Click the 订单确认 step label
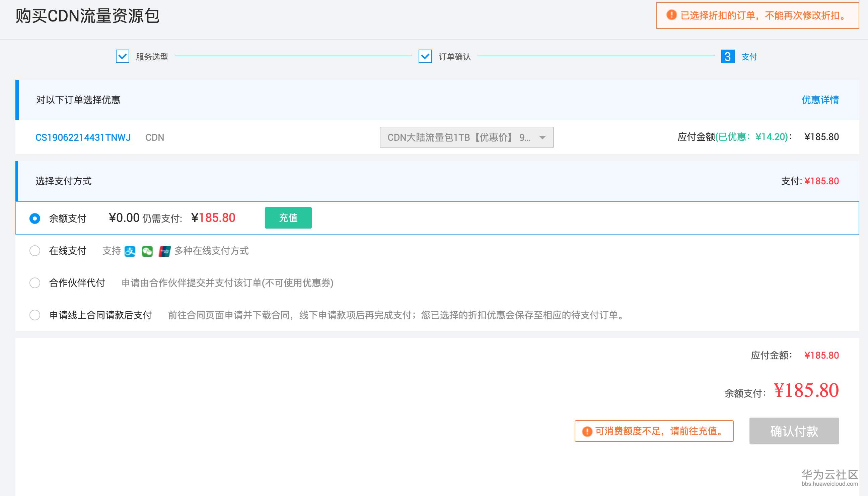The height and width of the screenshot is (496, 868). coord(454,57)
